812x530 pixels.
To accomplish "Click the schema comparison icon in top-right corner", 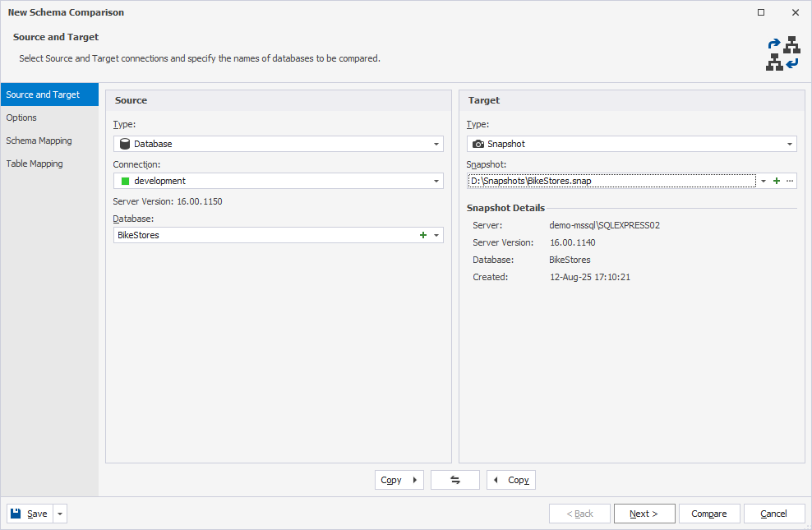I will 782,53.
